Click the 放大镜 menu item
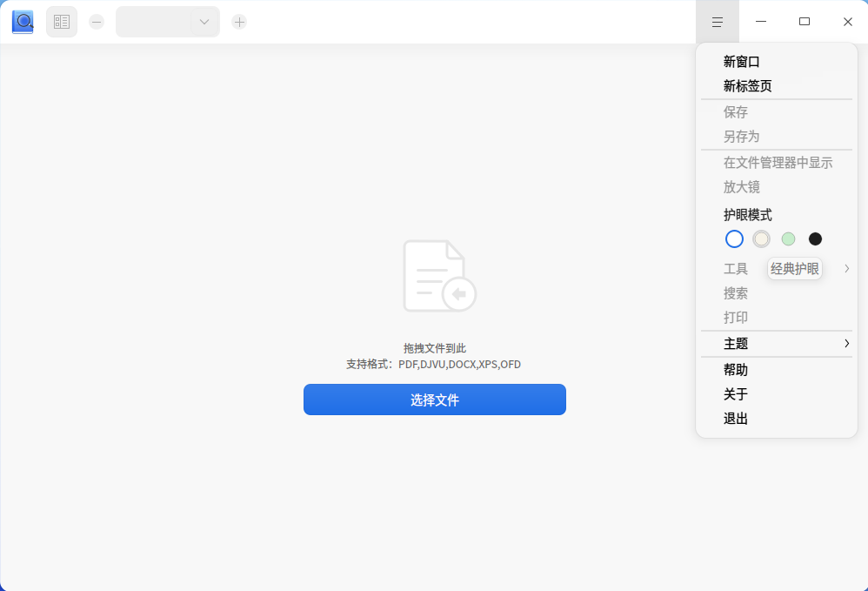The width and height of the screenshot is (868, 591). coord(776,186)
